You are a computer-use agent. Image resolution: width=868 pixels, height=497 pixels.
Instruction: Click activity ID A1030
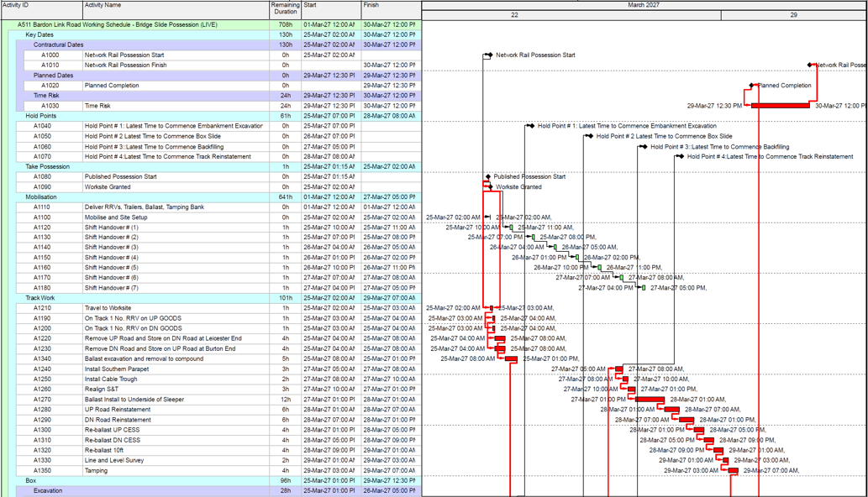click(50, 106)
